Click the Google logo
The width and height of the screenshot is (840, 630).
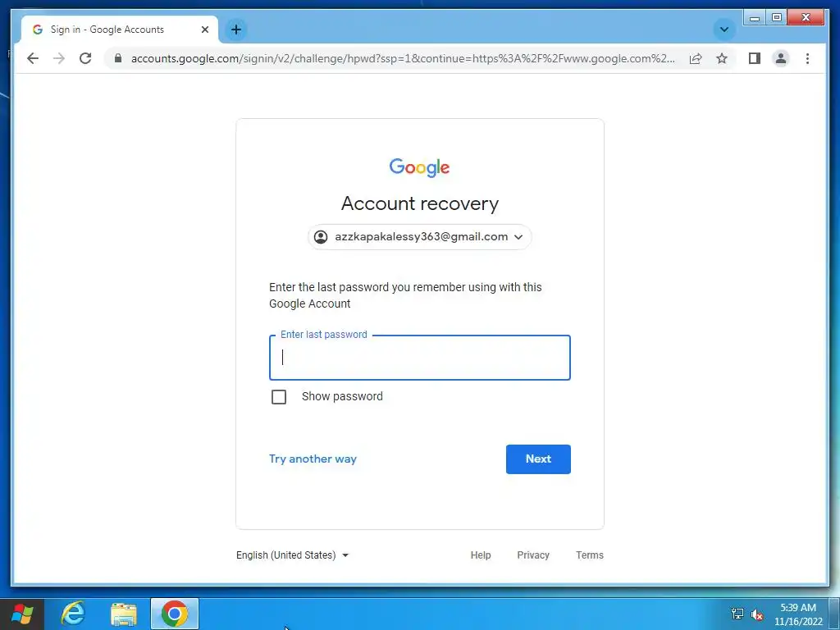pos(419,167)
